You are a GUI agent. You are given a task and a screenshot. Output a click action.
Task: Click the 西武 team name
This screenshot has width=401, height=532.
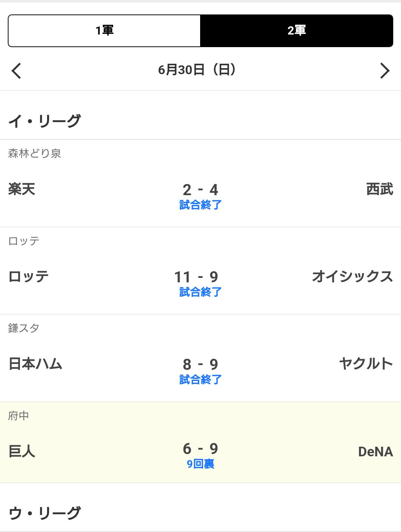pos(380,190)
